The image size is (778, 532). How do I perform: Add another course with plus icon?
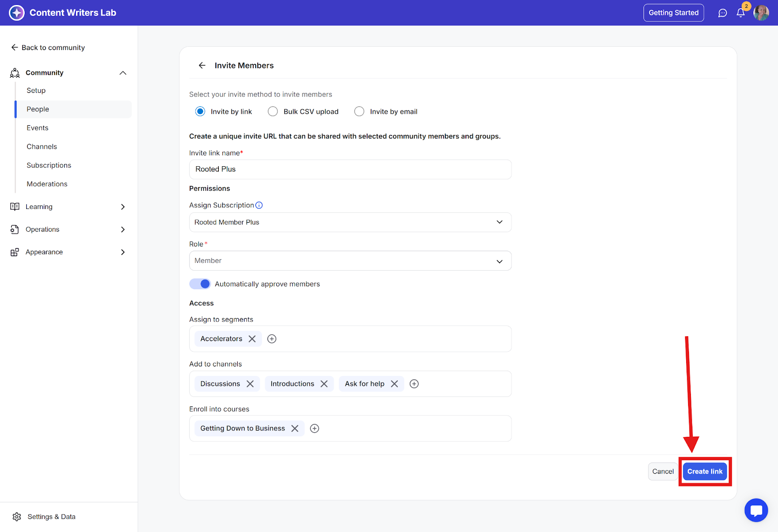click(x=315, y=428)
